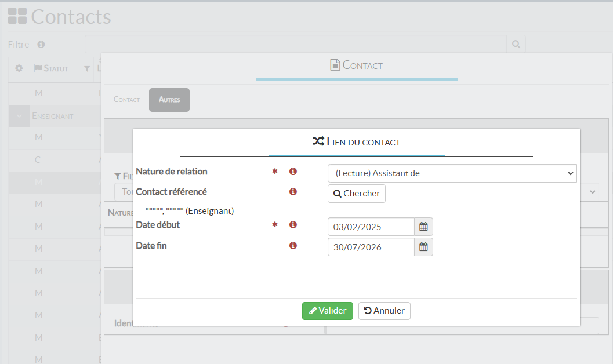613x364 pixels.
Task: Collapse the Enseignant group row
Action: [x=19, y=116]
